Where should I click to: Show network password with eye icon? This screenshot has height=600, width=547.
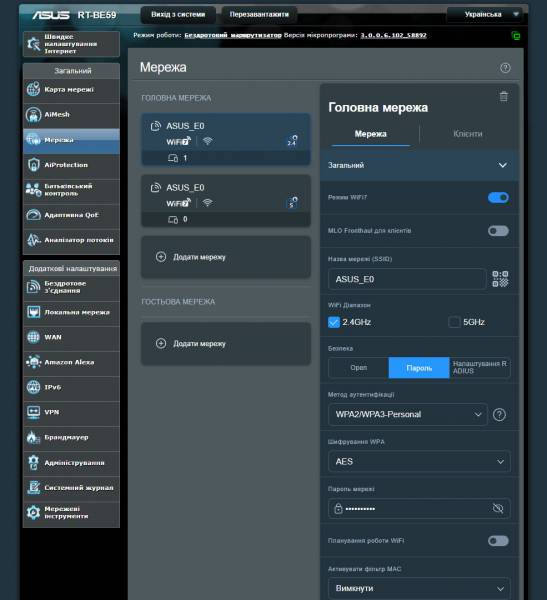coord(498,508)
